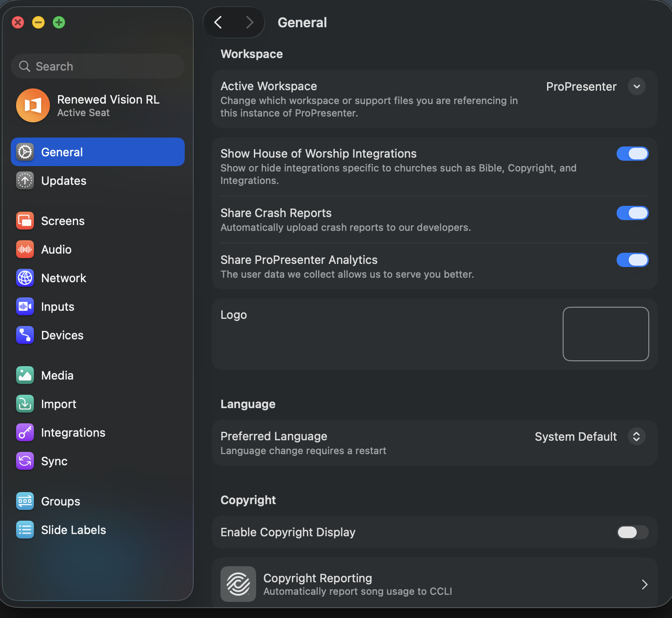This screenshot has width=672, height=618.
Task: Open the Inputs settings section
Action: (98, 306)
